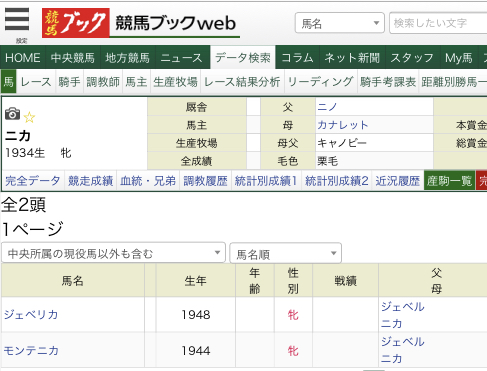Open the 中央競馬 menu item
Screen dimensions: 487x371
tap(73, 58)
